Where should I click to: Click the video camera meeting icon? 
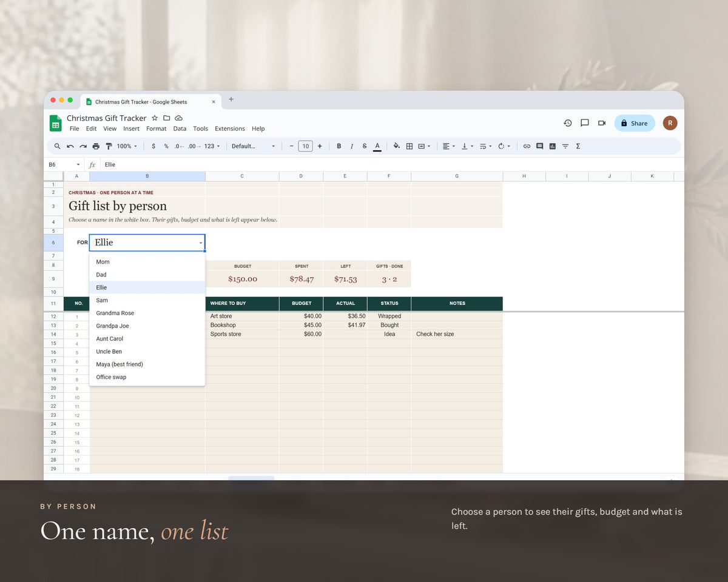pyautogui.click(x=602, y=123)
